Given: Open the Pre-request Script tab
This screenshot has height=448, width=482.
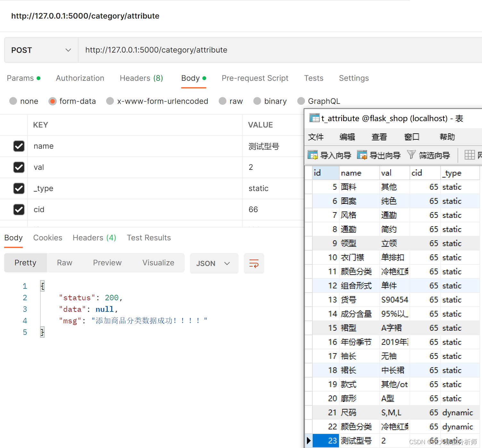Looking at the screenshot, I should [x=255, y=78].
